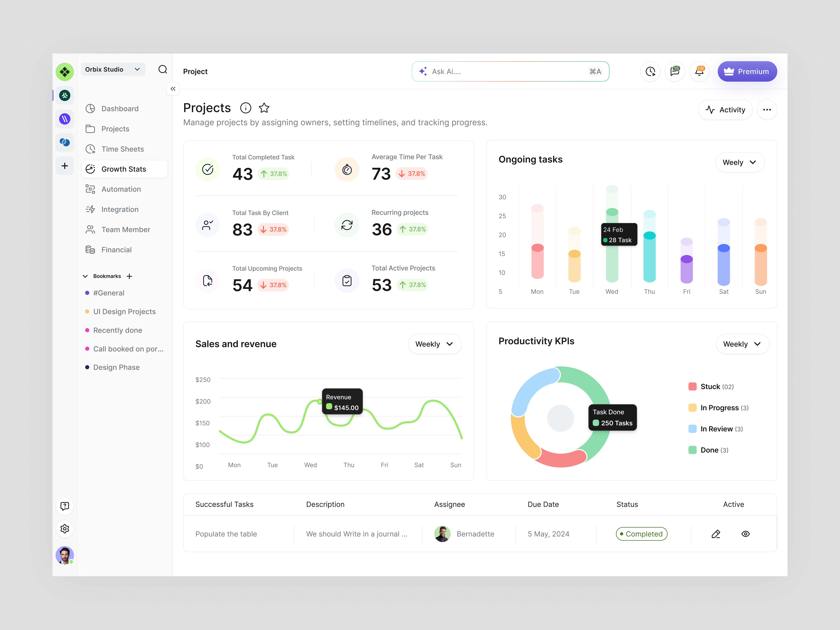Toggle visibility on Populate the table row
Image resolution: width=840 pixels, height=630 pixels.
(745, 534)
